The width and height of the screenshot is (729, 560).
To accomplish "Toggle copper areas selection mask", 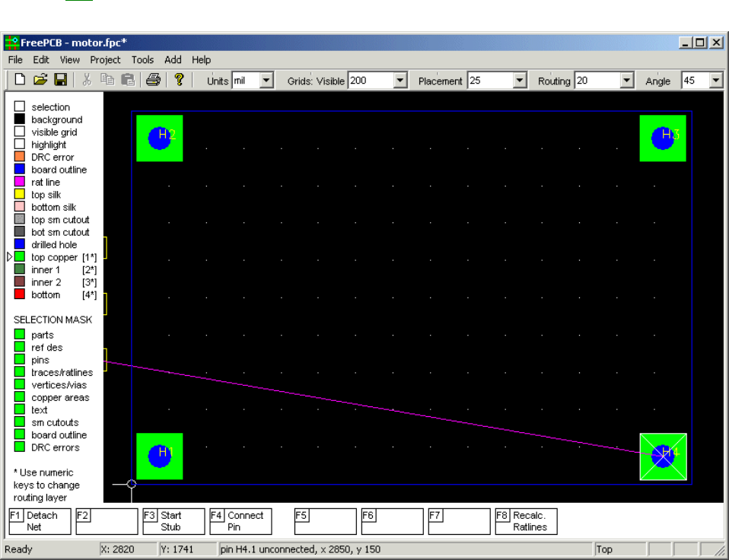I will pyautogui.click(x=20, y=397).
